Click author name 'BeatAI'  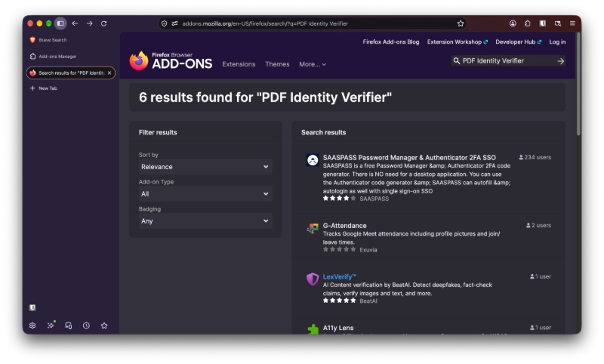tap(368, 301)
